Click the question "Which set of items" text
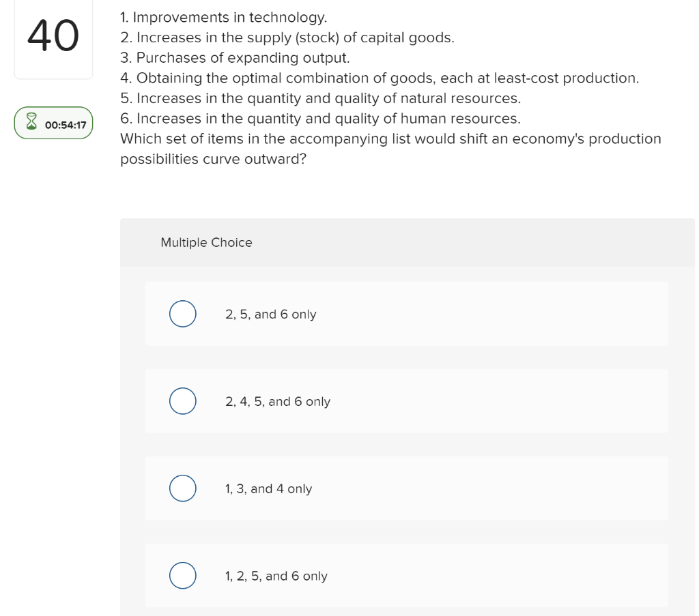 pos(390,139)
